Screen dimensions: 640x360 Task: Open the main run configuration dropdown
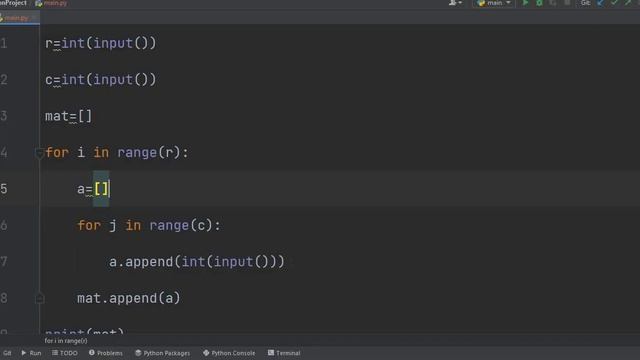pos(494,3)
